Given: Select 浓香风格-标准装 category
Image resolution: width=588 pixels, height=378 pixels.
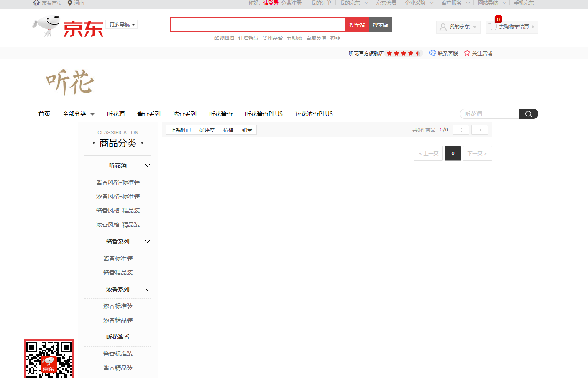Looking at the screenshot, I should point(118,196).
